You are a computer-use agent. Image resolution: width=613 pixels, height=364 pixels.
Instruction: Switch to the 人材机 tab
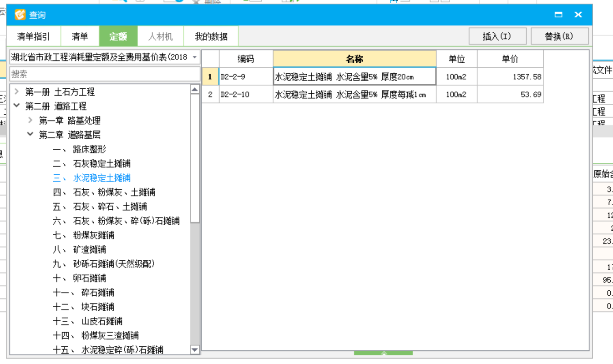click(x=160, y=36)
